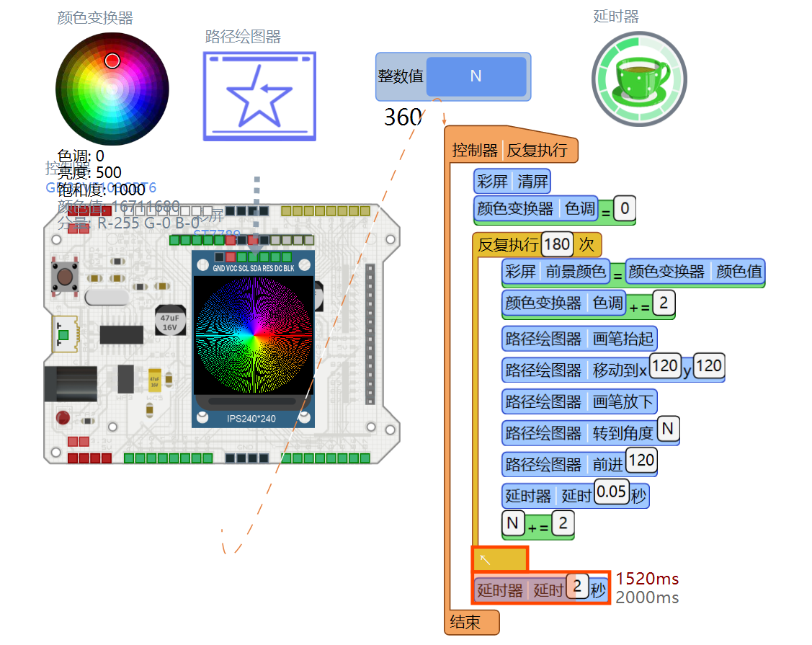Select the blue N badge on 整数值 block

[x=475, y=76]
